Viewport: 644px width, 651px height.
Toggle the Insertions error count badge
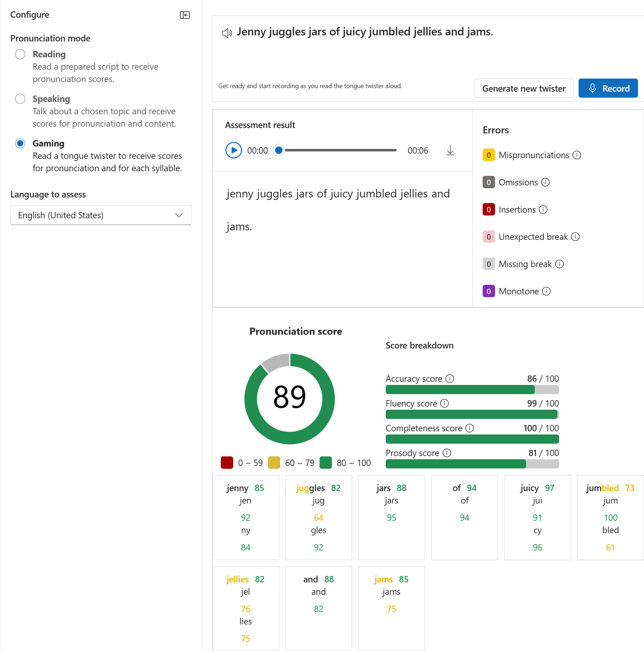(x=489, y=209)
